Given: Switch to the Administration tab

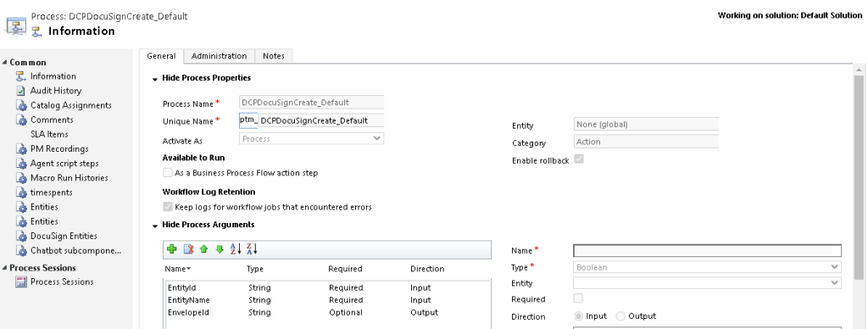Looking at the screenshot, I should point(220,56).
